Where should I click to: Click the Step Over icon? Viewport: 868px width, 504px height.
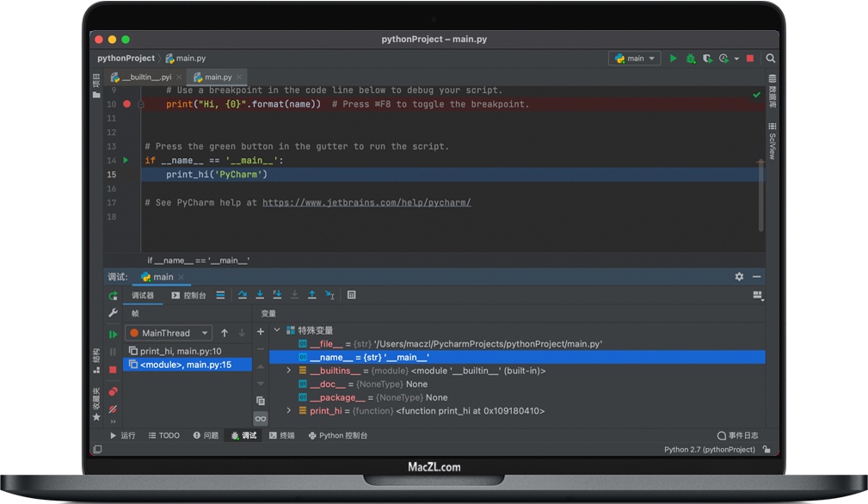point(243,295)
